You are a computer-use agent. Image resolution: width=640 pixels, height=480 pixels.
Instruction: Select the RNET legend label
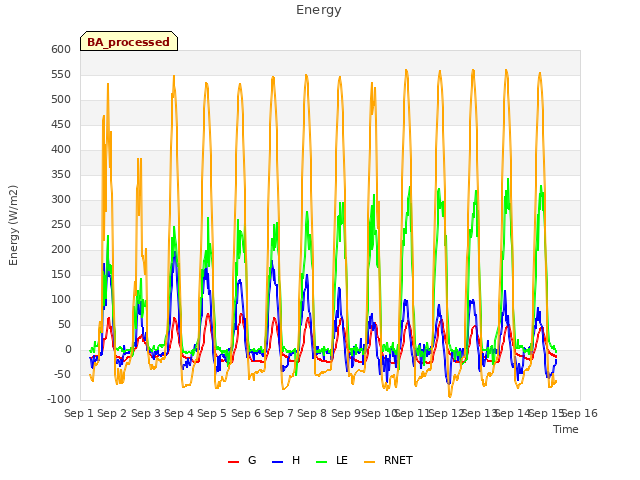click(x=398, y=460)
